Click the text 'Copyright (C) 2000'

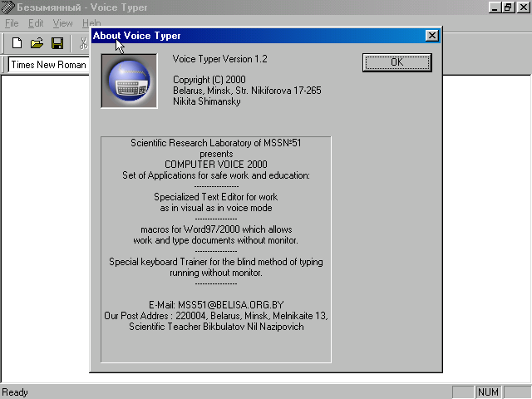pyautogui.click(x=209, y=80)
